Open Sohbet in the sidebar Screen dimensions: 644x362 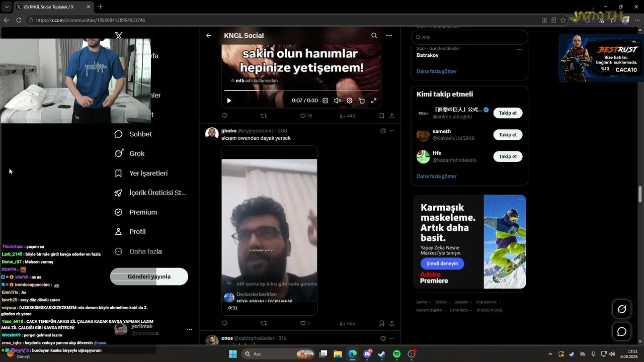coord(133,134)
